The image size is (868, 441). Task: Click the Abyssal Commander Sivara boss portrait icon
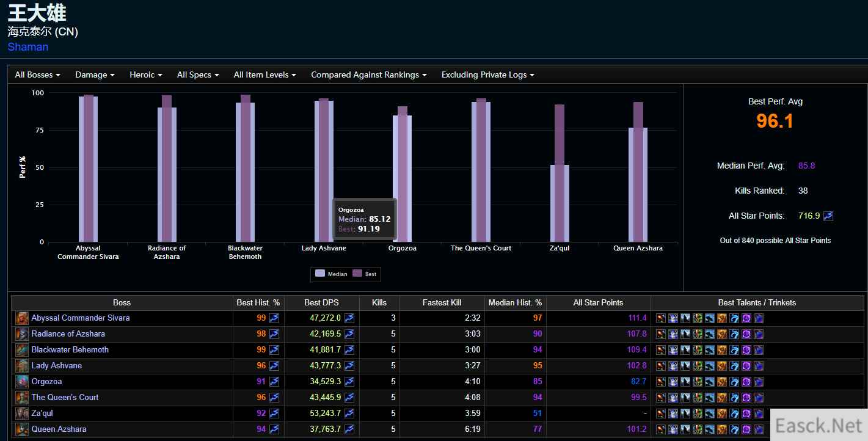pos(21,318)
